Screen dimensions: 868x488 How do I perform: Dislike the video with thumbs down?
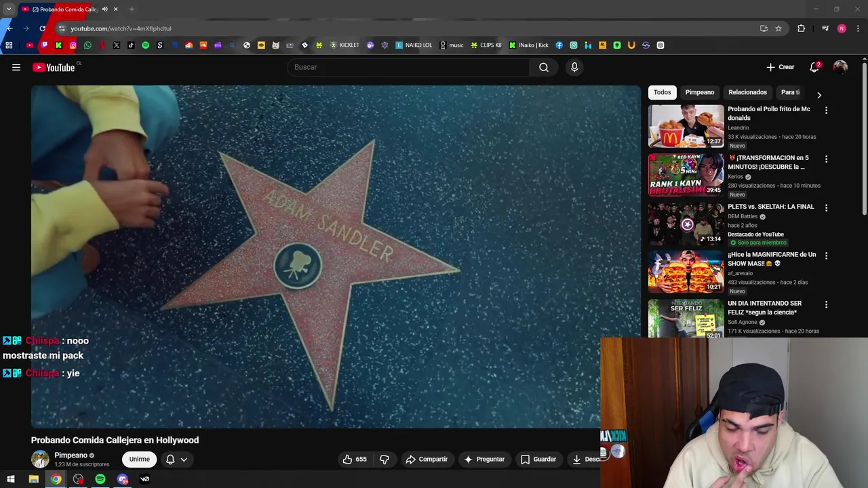384,459
